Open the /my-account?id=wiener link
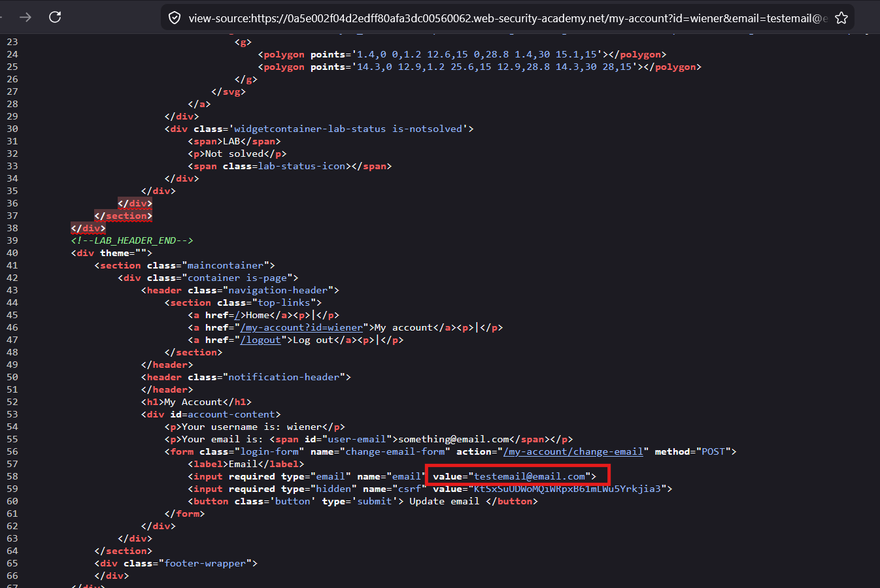This screenshot has width=880, height=588. point(301,327)
